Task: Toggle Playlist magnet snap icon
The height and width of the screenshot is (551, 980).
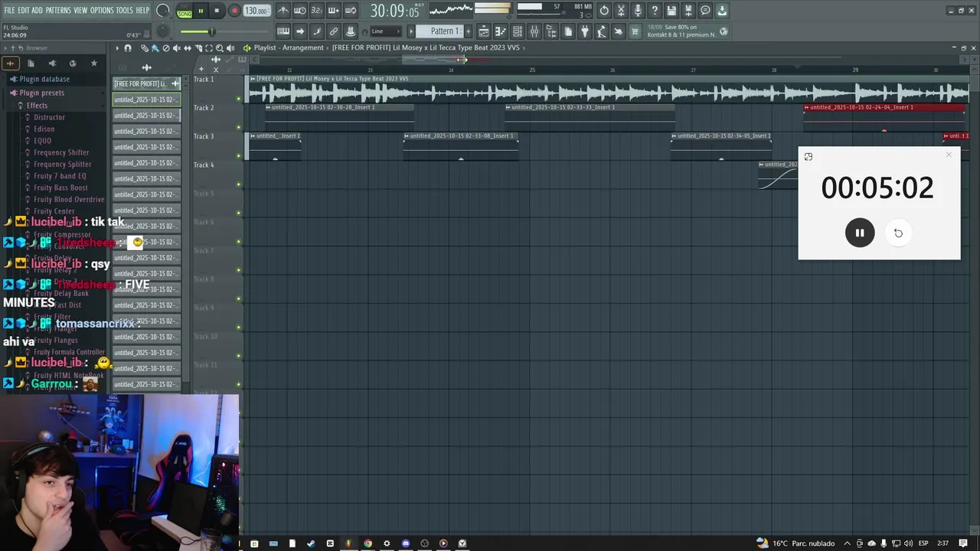Action: (128, 48)
